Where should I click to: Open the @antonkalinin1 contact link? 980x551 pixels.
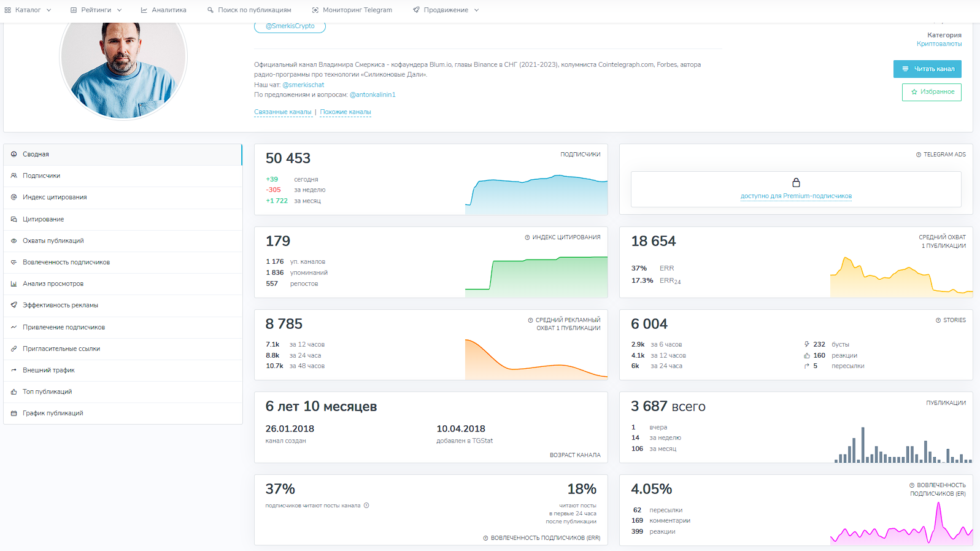coord(372,94)
